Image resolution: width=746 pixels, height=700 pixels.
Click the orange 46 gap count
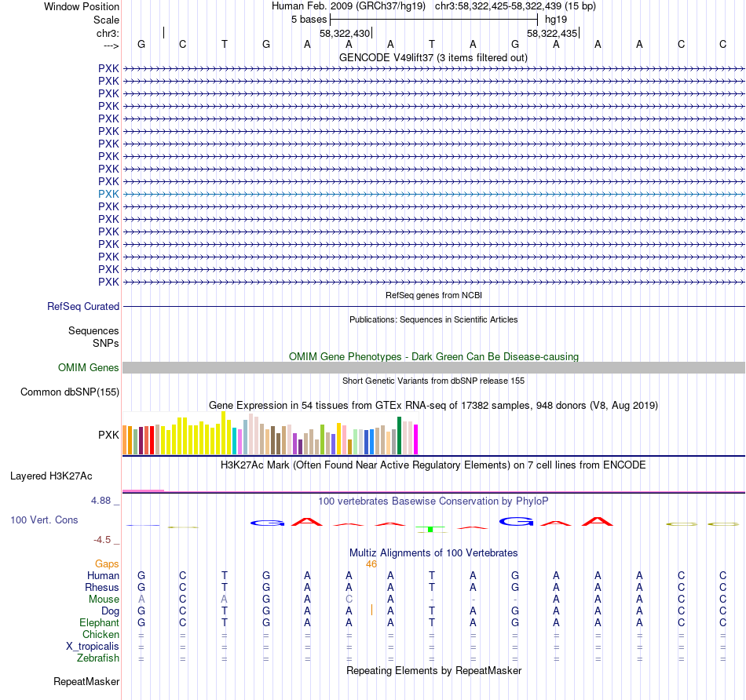point(371,564)
